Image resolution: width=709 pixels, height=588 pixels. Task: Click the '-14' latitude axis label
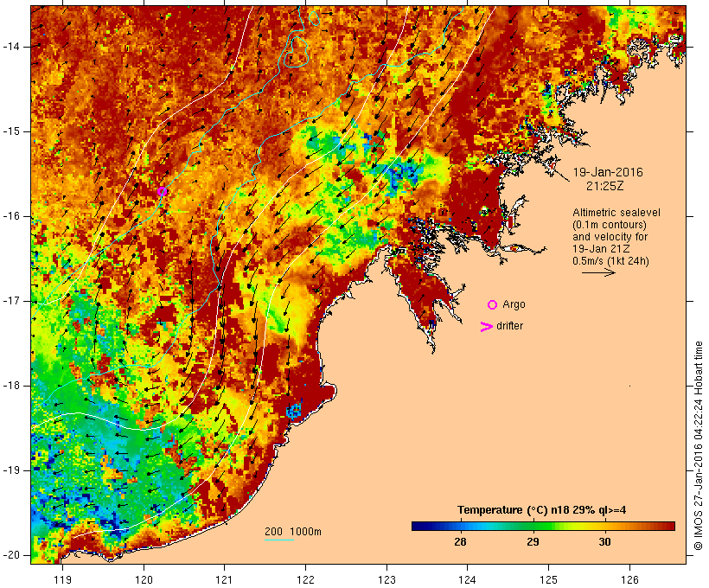click(11, 47)
